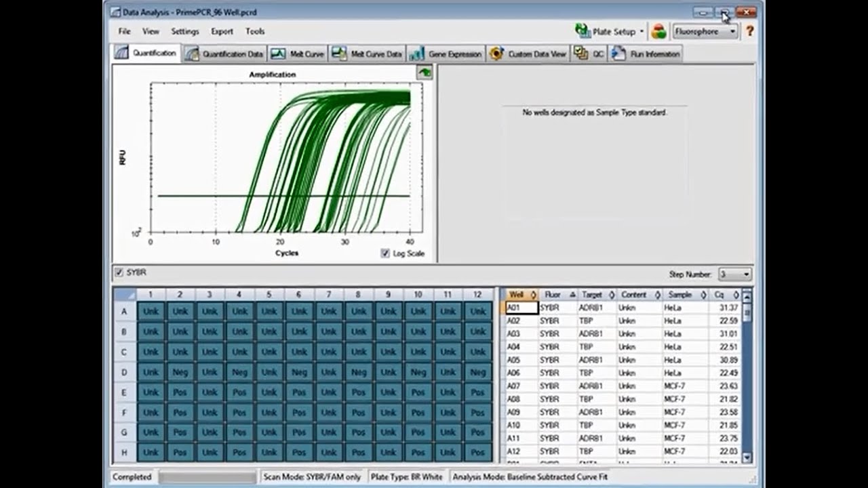Toggle the Log Scale checkbox
The height and width of the screenshot is (488, 868).
coord(386,253)
